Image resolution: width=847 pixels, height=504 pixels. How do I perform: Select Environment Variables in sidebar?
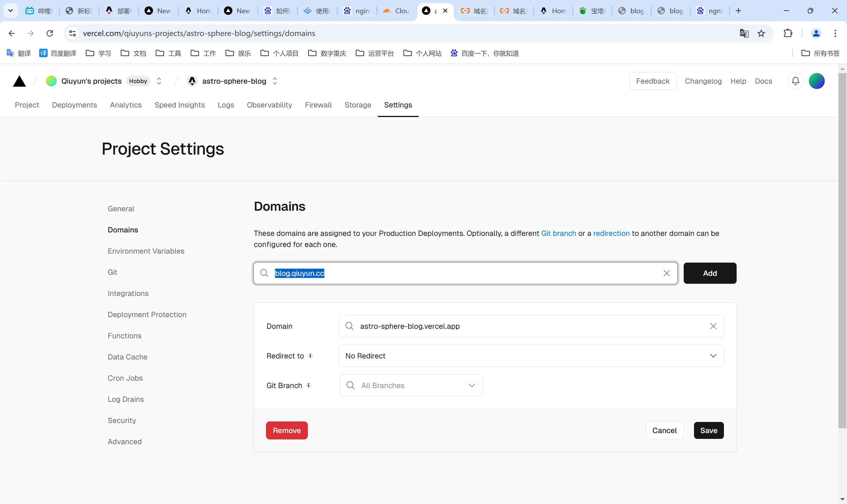[x=146, y=251]
